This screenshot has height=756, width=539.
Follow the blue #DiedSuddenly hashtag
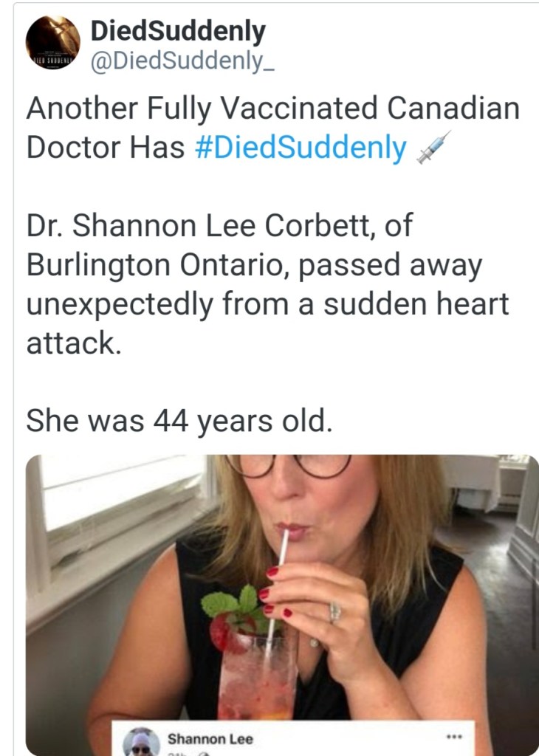click(300, 148)
